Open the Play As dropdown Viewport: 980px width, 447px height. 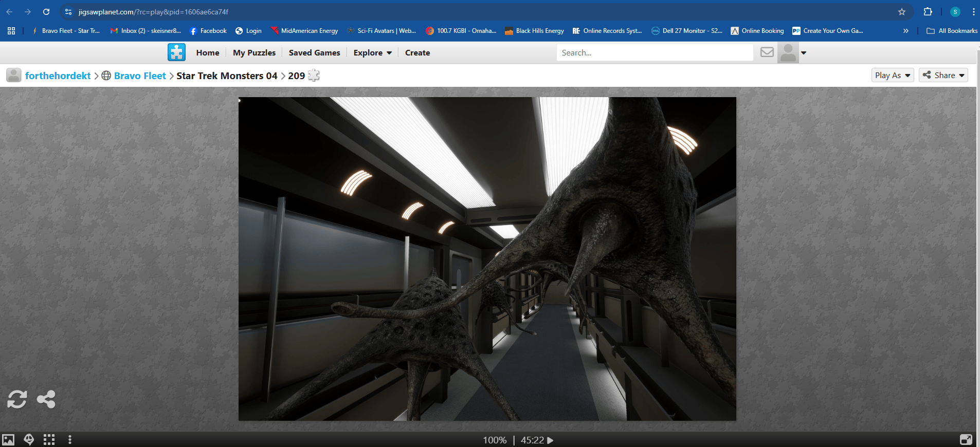[893, 75]
